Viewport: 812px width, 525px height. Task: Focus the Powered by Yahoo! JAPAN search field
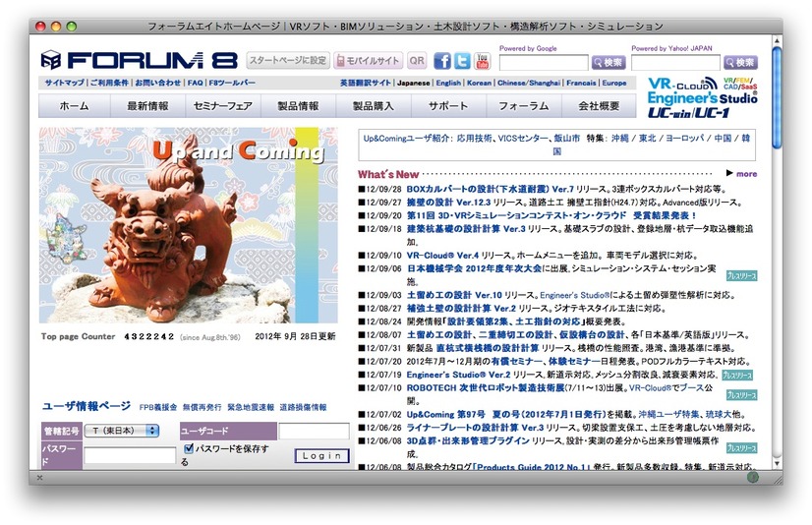[x=675, y=63]
